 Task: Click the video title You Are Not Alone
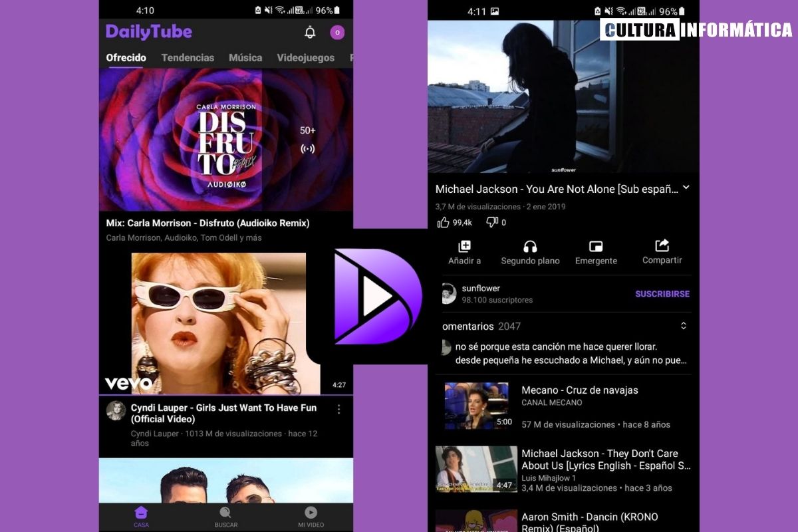click(557, 189)
